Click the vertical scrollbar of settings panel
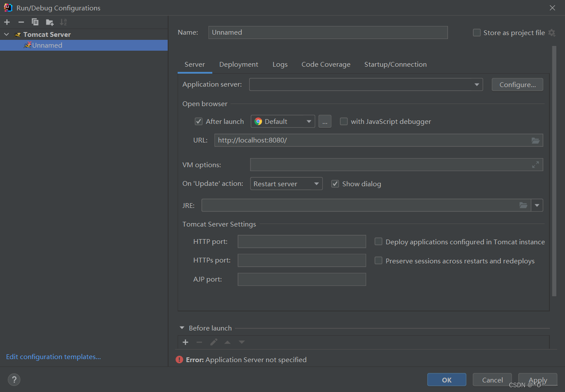This screenshot has width=565, height=392. click(554, 171)
